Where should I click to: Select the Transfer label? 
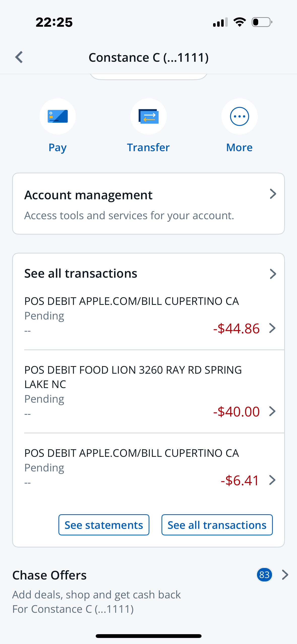(148, 147)
